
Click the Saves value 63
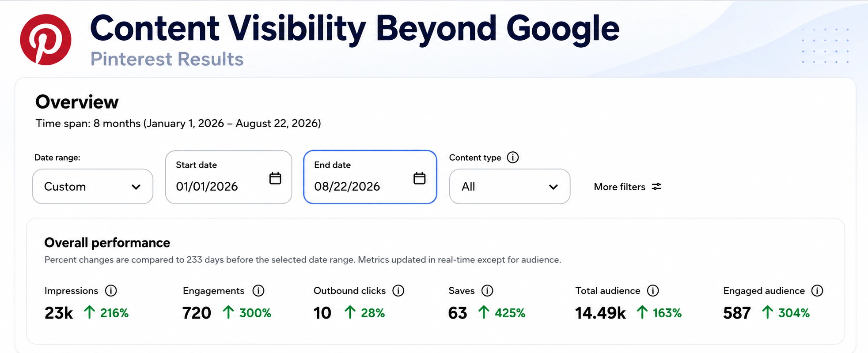click(x=458, y=313)
